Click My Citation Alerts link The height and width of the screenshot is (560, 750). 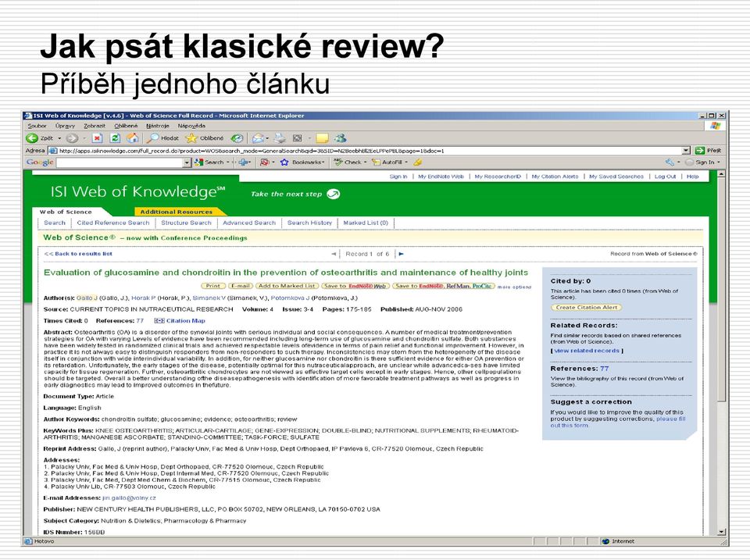(x=555, y=177)
